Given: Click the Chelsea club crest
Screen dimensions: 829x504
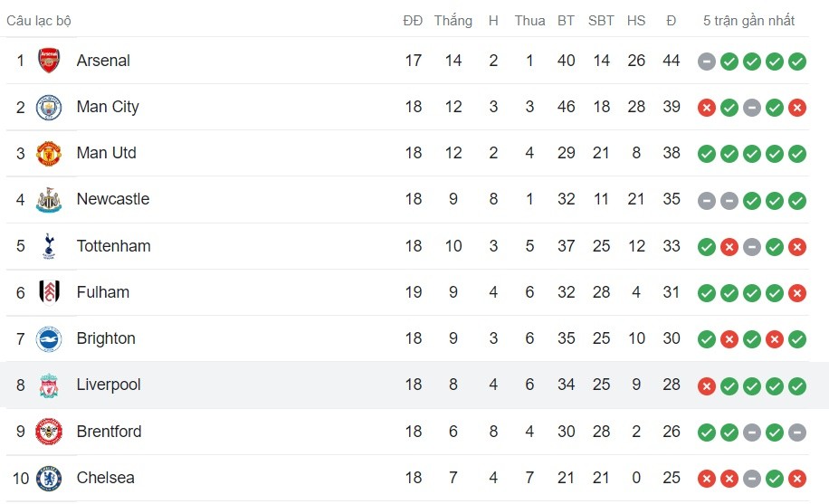Looking at the screenshot, I should point(49,478).
